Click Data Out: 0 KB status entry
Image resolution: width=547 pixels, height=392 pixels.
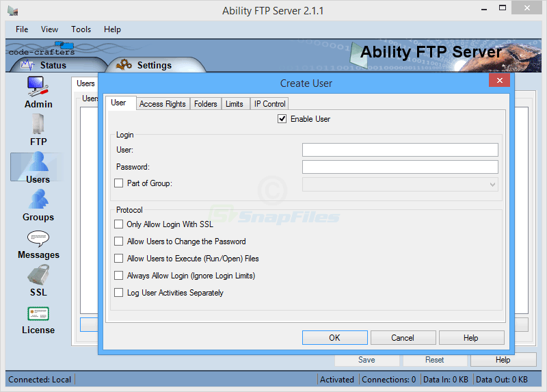(x=502, y=380)
